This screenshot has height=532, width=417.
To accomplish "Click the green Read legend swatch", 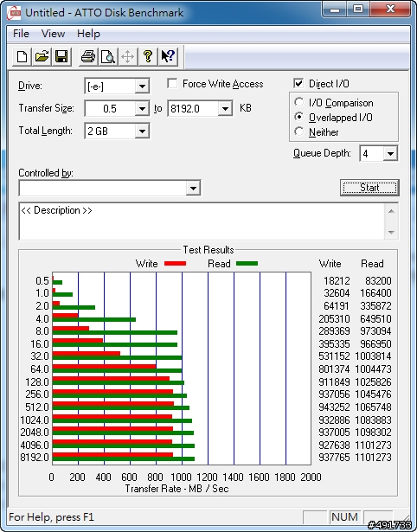I will tap(247, 263).
